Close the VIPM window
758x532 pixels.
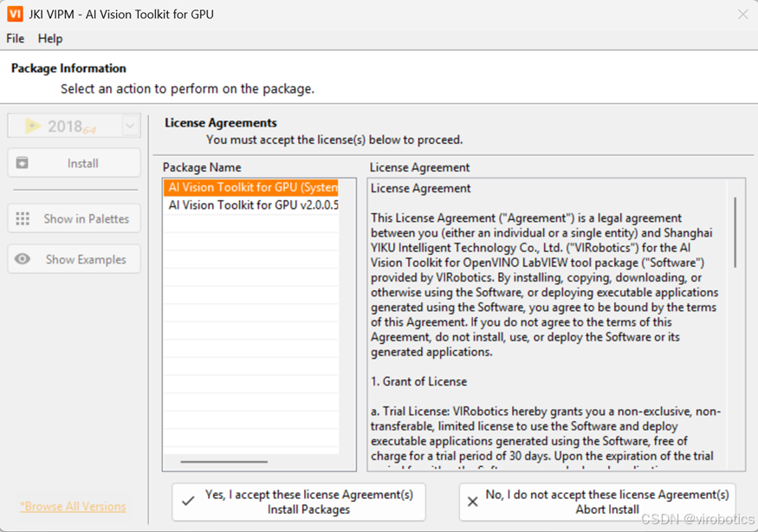(743, 15)
